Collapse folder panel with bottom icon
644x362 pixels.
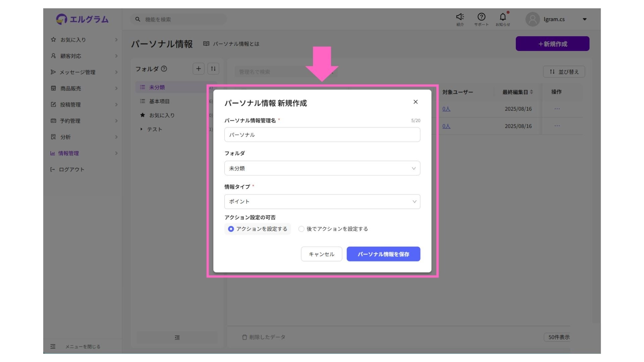click(x=177, y=338)
